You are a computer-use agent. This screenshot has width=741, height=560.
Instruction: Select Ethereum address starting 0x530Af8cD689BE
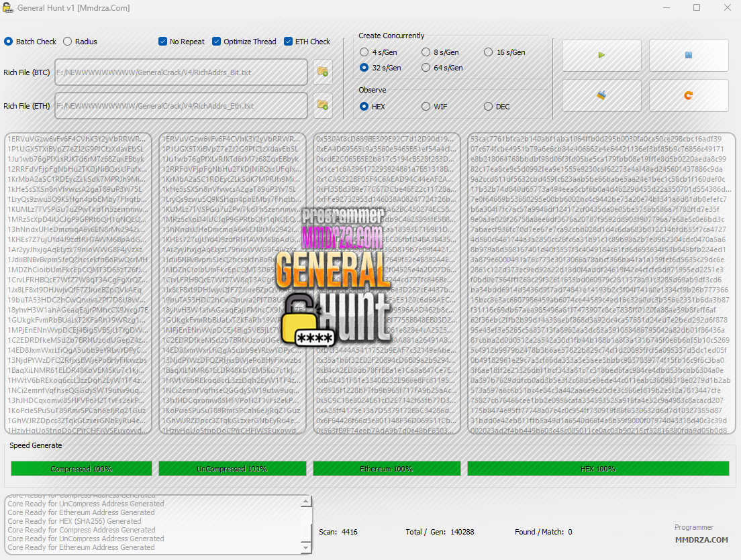pyautogui.click(x=386, y=139)
